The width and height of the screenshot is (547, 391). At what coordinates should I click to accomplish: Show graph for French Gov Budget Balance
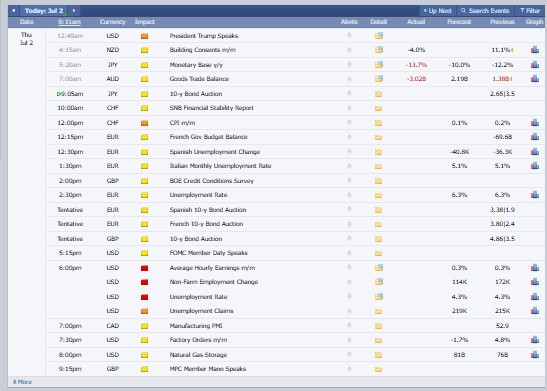coord(535,137)
